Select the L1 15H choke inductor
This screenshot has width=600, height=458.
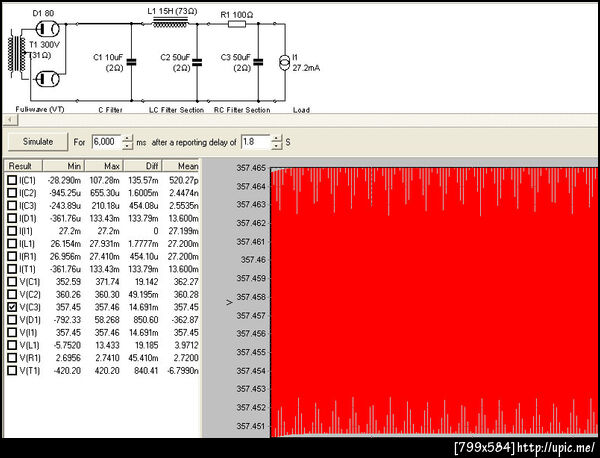(170, 23)
